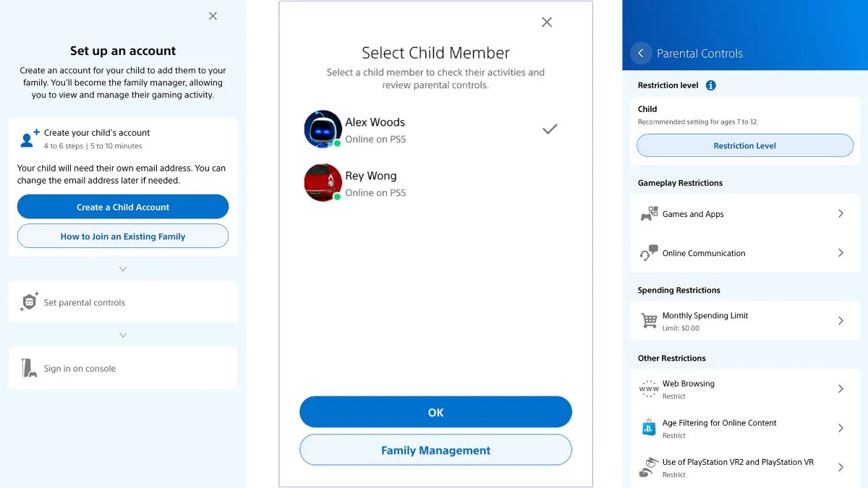The height and width of the screenshot is (488, 868).
Task: Select Alex Woods' Astro Bot avatar
Action: (323, 129)
